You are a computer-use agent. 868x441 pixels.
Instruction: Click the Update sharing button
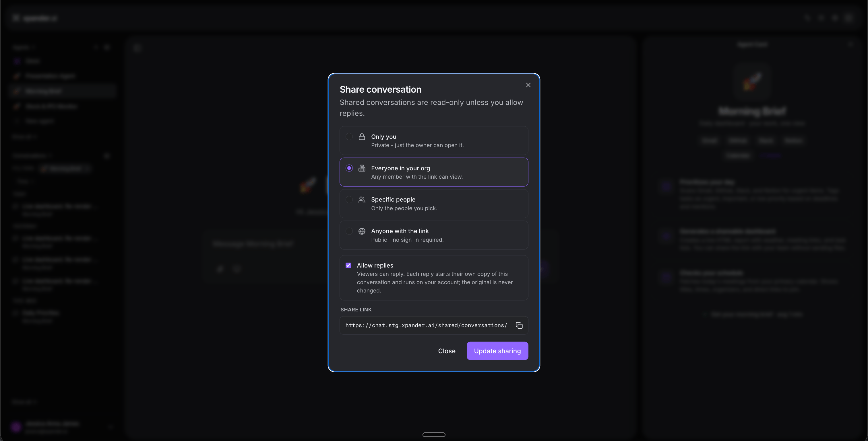pos(497,351)
